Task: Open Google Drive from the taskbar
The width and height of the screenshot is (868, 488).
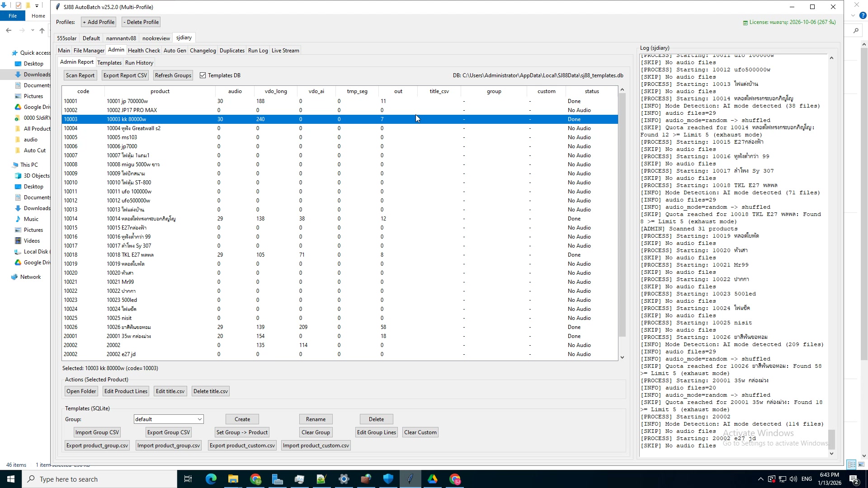Action: pyautogui.click(x=433, y=479)
